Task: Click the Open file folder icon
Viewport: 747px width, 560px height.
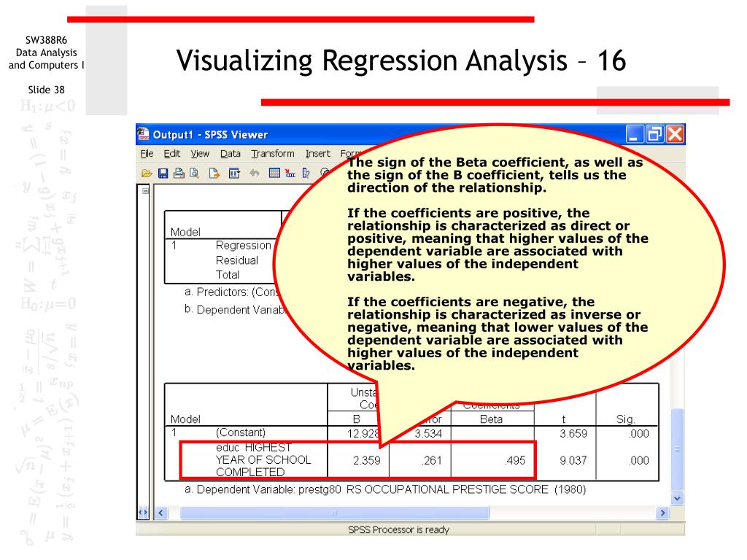Action: [147, 174]
